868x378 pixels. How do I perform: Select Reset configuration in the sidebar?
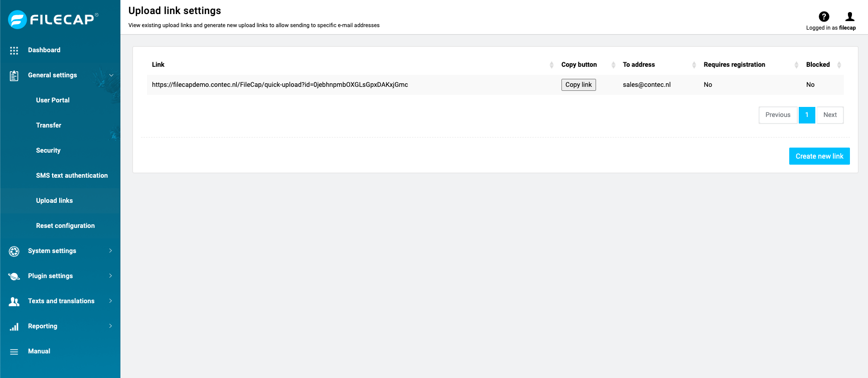click(65, 226)
